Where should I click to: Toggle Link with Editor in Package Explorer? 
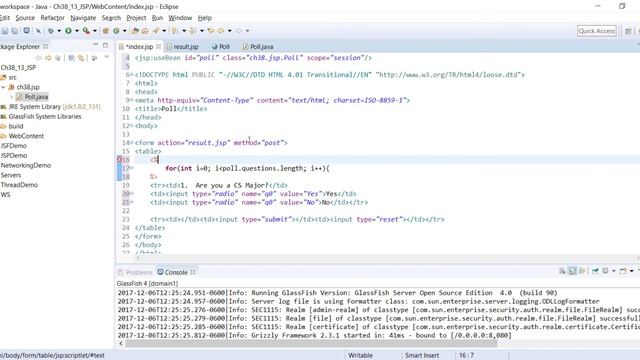(x=81, y=58)
